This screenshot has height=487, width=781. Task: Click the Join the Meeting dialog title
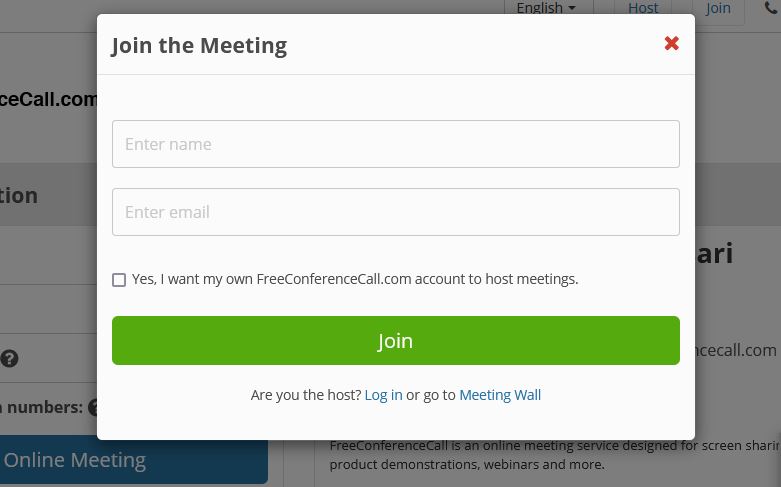coord(199,46)
